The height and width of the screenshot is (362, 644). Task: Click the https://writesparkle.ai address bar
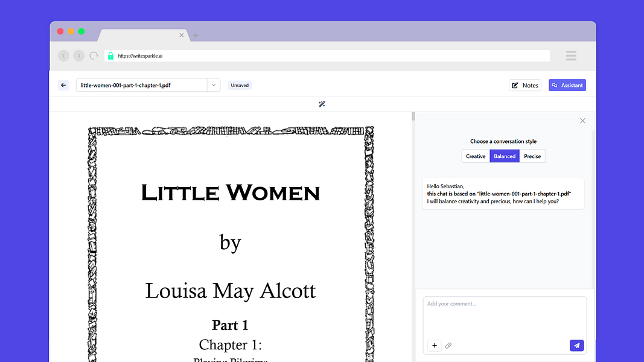pos(327,56)
